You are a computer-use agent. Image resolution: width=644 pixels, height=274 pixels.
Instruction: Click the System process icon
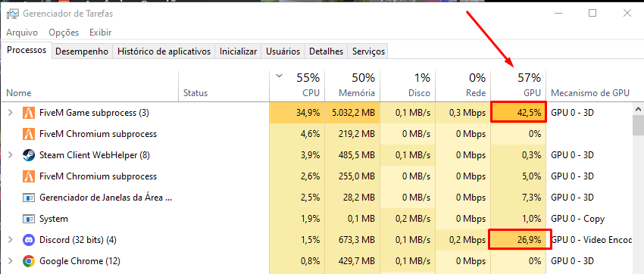pyautogui.click(x=28, y=219)
